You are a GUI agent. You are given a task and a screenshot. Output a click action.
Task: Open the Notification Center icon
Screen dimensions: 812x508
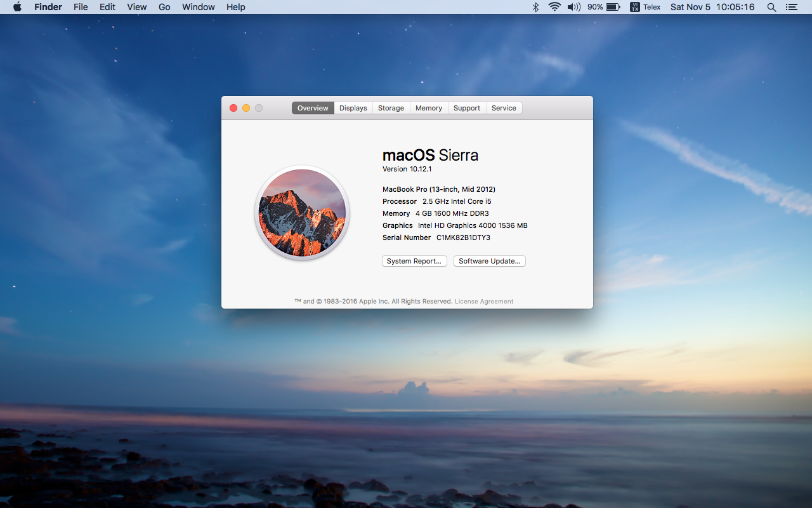coord(791,7)
